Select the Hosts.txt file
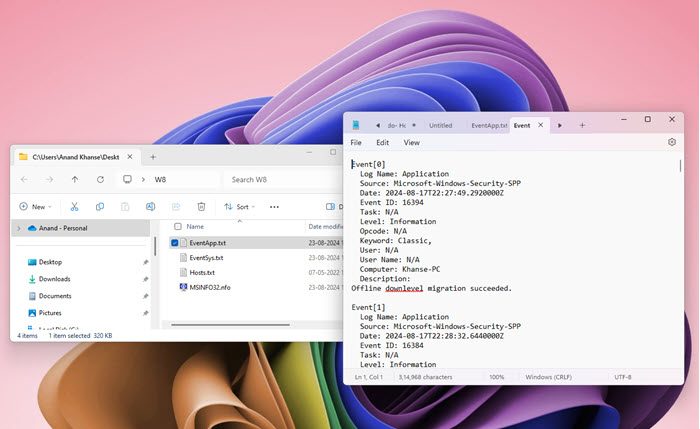This screenshot has width=700, height=429. [202, 272]
